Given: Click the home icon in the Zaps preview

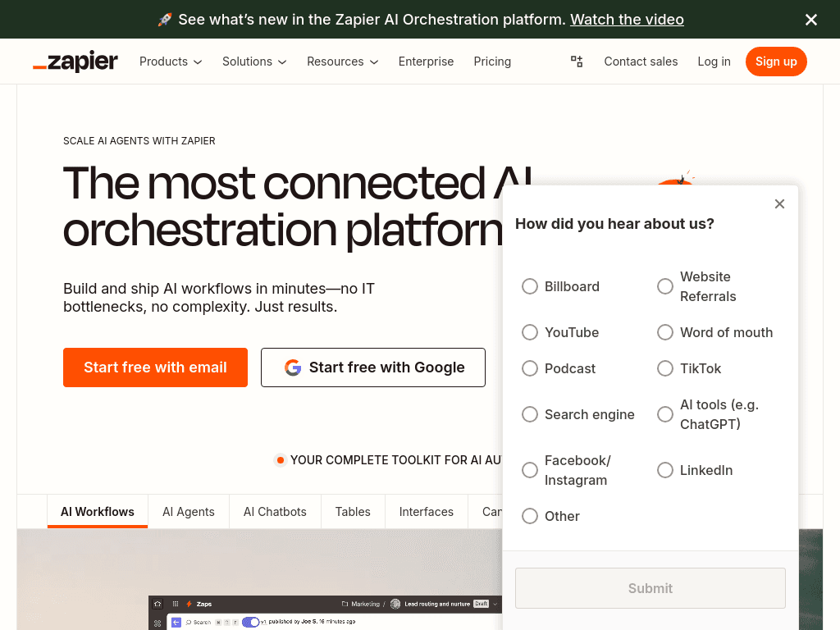Looking at the screenshot, I should (157, 604).
